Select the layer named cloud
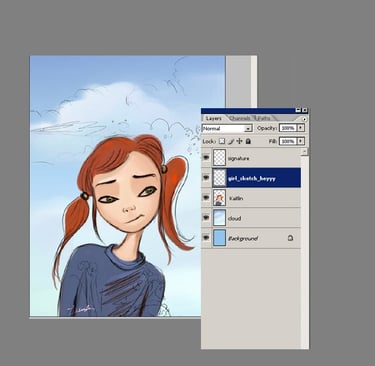The width and height of the screenshot is (375, 366). click(x=234, y=218)
